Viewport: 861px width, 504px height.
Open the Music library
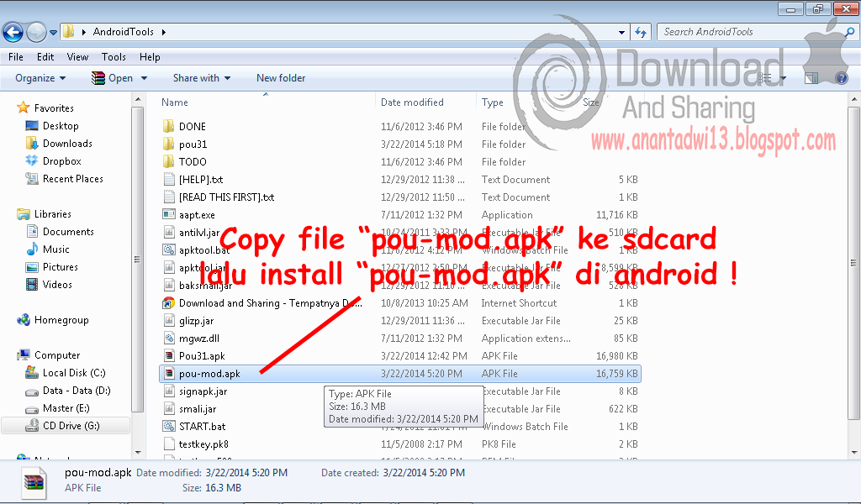click(56, 249)
